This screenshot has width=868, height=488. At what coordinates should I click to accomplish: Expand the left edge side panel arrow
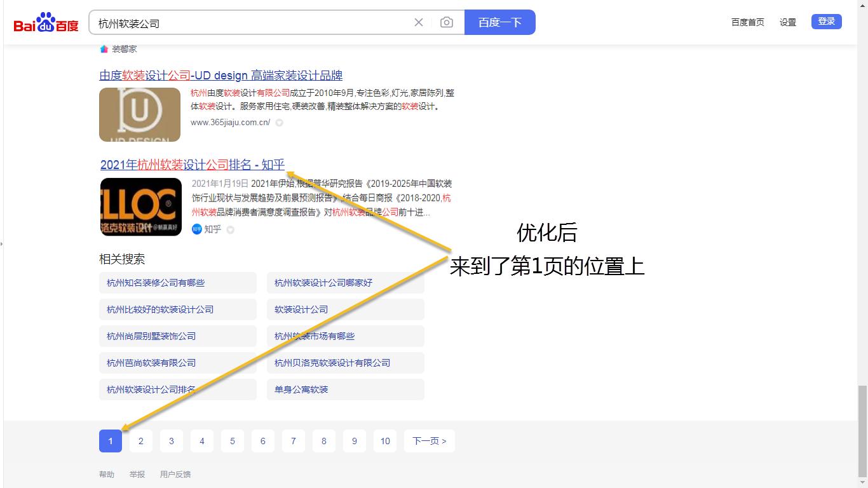(3, 243)
